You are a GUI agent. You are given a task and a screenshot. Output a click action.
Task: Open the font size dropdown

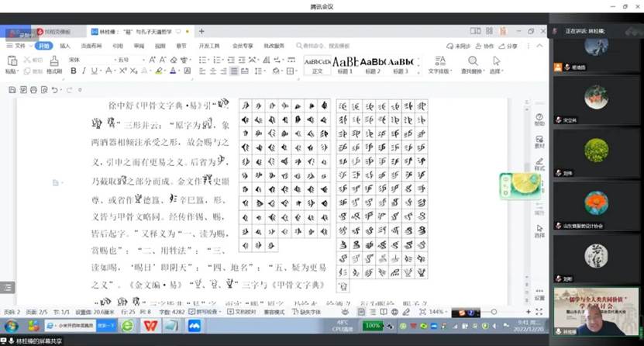click(x=143, y=60)
